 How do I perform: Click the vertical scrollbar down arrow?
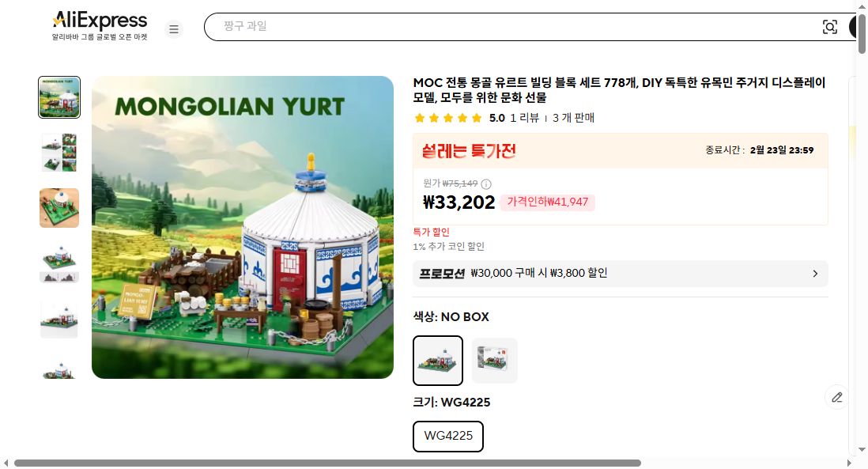pyautogui.click(x=862, y=449)
